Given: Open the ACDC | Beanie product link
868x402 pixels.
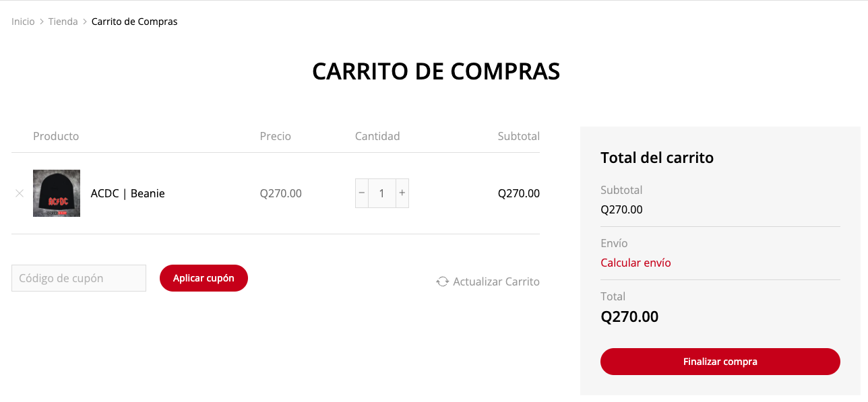Looking at the screenshot, I should click(x=128, y=193).
